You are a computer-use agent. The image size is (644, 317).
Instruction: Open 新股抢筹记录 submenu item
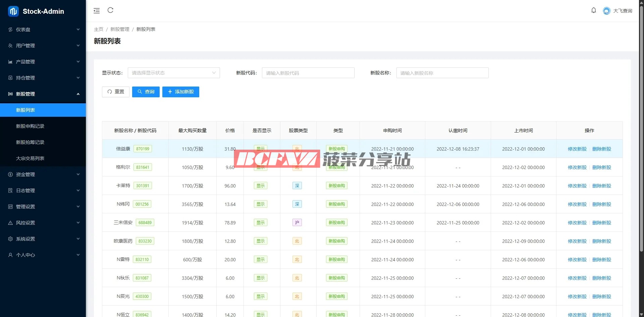[30, 142]
